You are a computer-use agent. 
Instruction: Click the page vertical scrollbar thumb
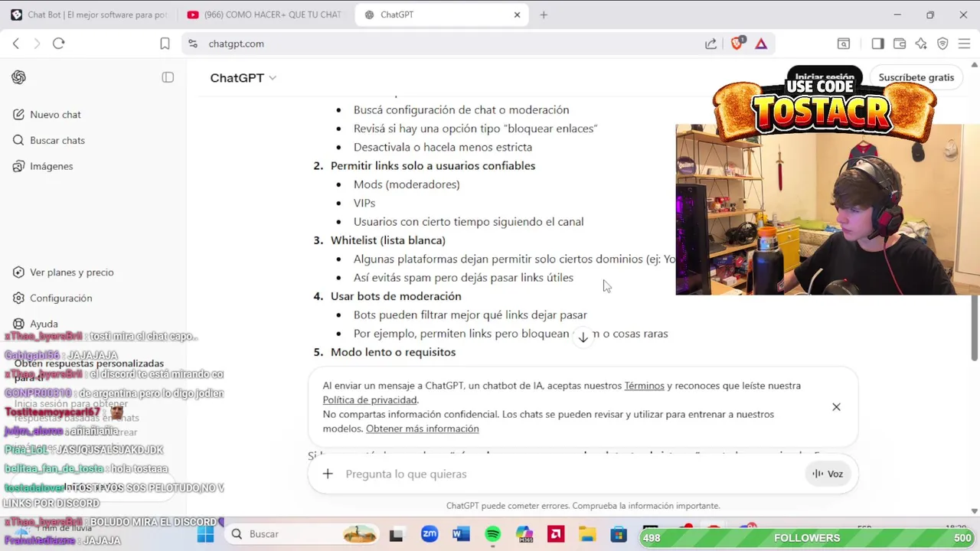[974, 327]
